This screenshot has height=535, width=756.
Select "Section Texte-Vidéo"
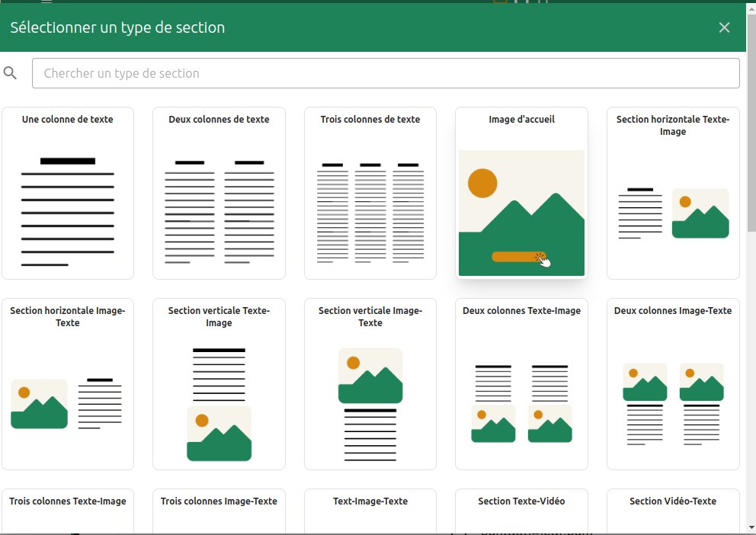[x=521, y=509]
